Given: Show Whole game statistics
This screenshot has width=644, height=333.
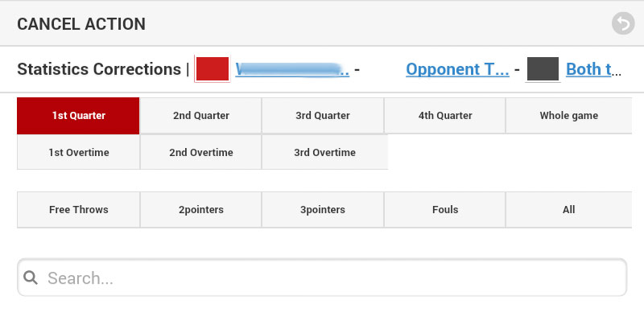Looking at the screenshot, I should (x=568, y=116).
